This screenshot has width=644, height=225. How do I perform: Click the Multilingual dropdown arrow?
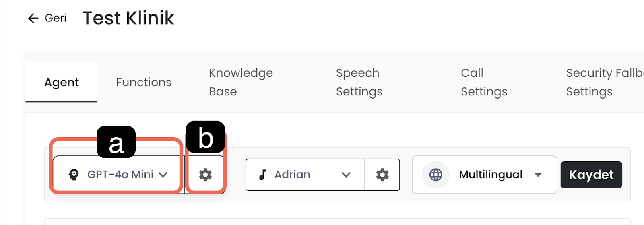538,175
